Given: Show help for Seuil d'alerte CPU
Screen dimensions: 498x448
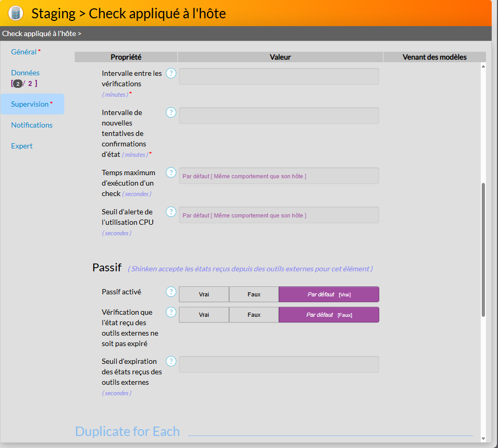Looking at the screenshot, I should [171, 212].
